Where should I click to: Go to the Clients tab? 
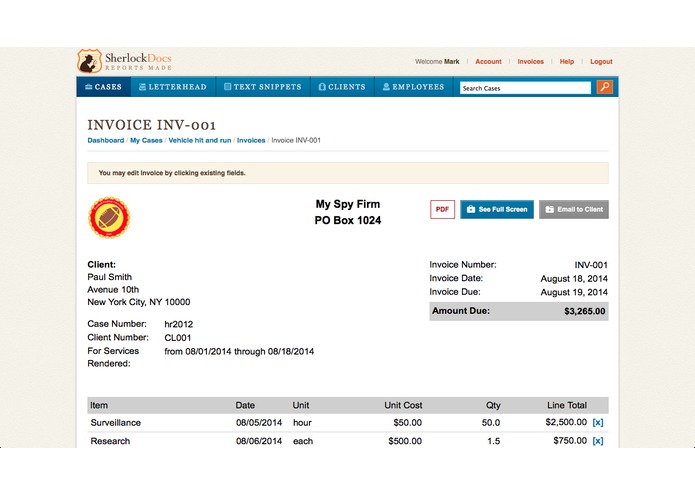pyautogui.click(x=342, y=87)
